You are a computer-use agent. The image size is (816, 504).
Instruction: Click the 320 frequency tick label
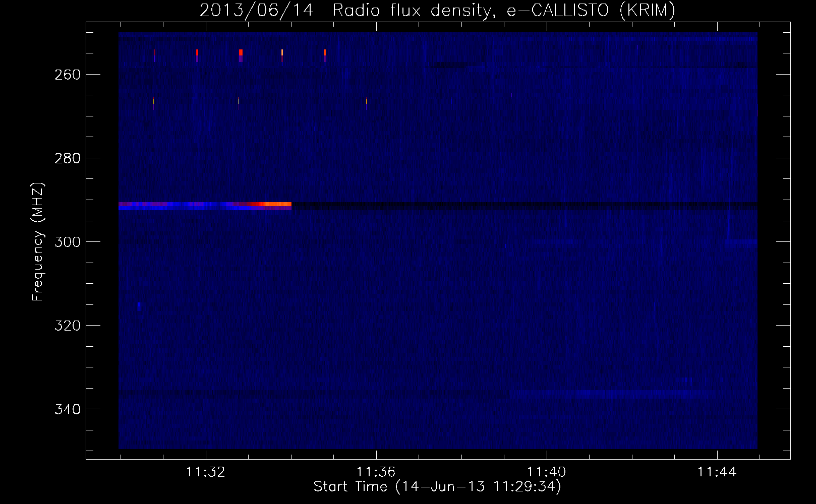click(68, 326)
